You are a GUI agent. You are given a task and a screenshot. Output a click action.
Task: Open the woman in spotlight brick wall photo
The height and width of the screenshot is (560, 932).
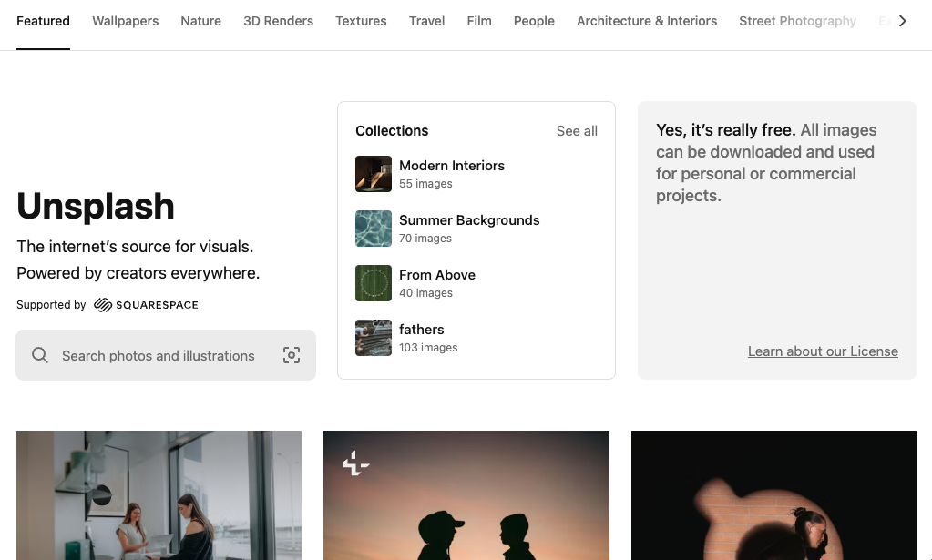pyautogui.click(x=773, y=495)
